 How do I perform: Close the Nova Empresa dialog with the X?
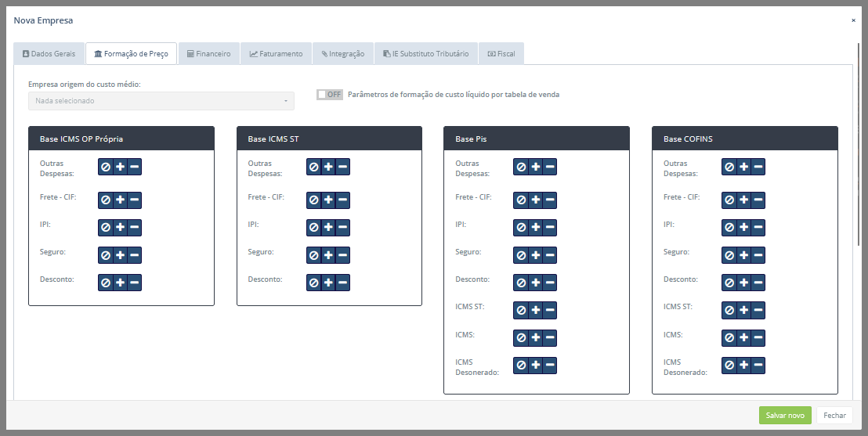(x=853, y=20)
